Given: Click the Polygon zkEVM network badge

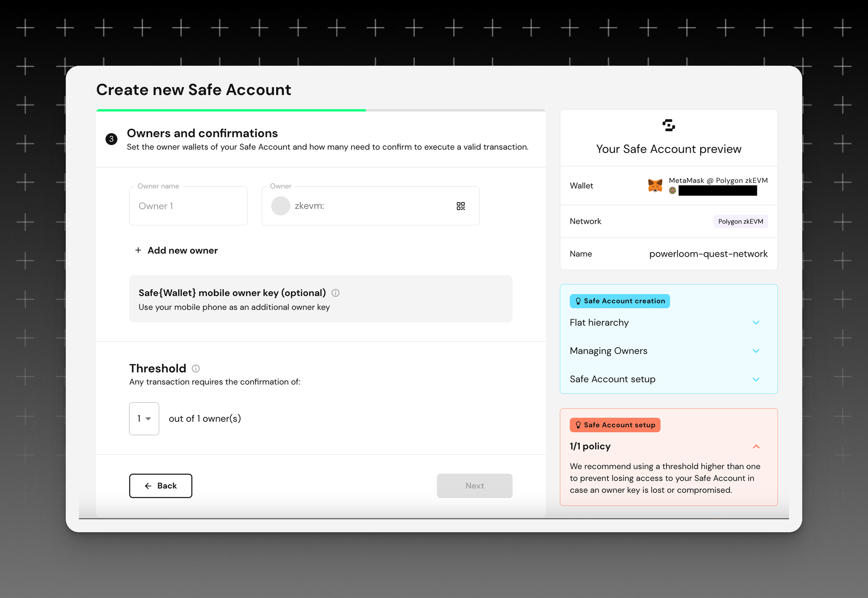Looking at the screenshot, I should pyautogui.click(x=740, y=221).
